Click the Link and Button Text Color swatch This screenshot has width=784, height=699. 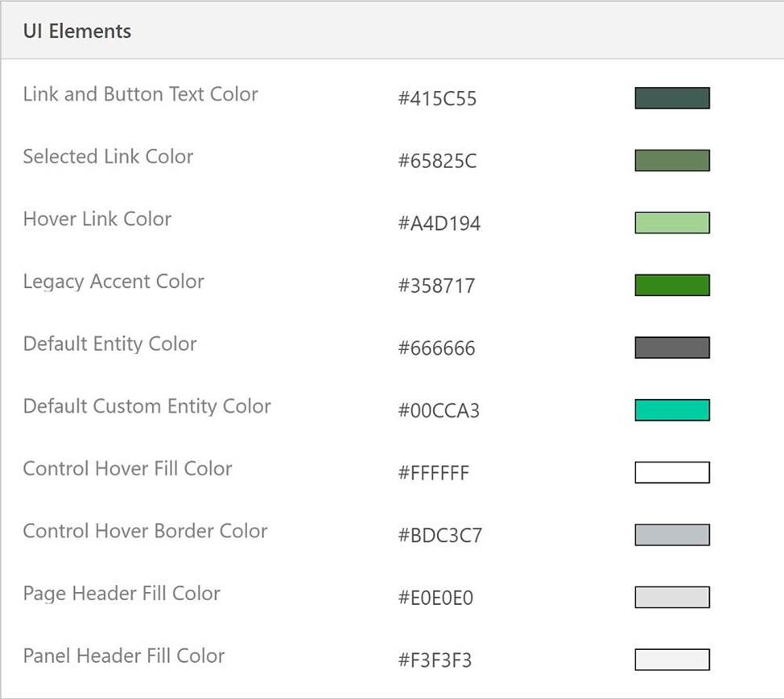point(671,98)
